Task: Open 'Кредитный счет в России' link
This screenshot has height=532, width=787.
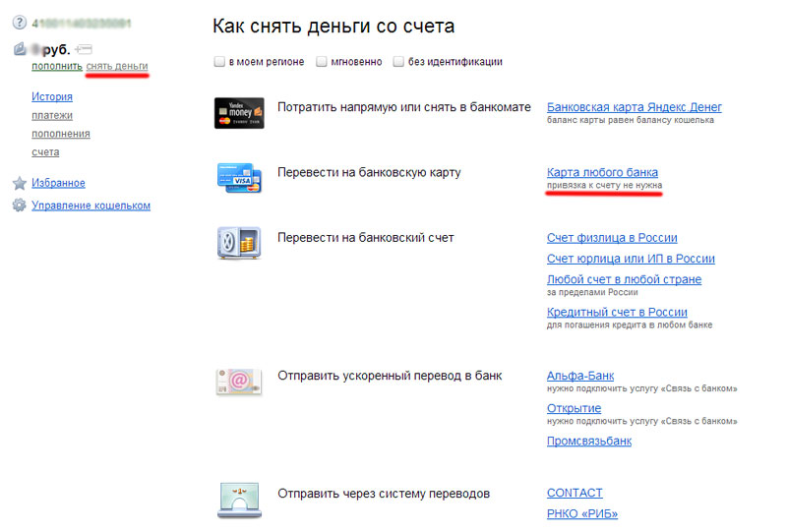Action: coord(617,312)
